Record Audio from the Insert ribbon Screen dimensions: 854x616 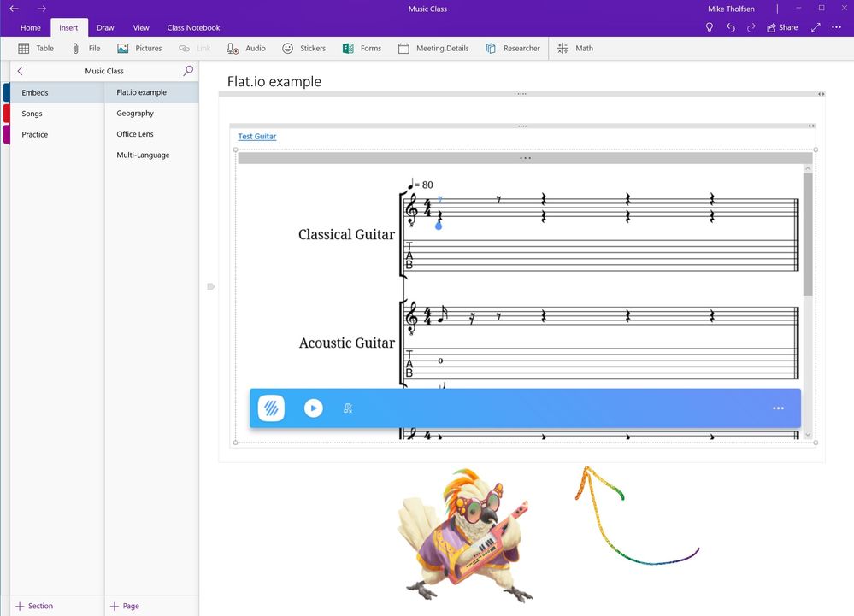[x=246, y=49]
